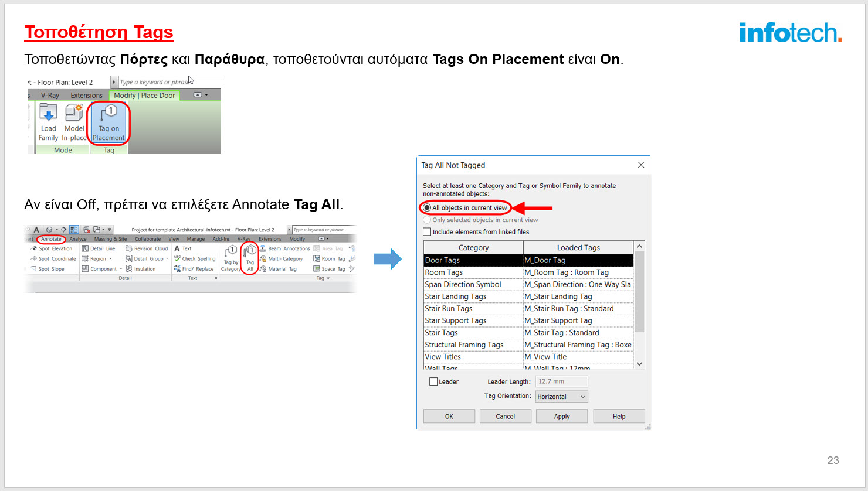Select the Spot Coordinate tool
Screen dimensions: 868x491
coord(54,258)
